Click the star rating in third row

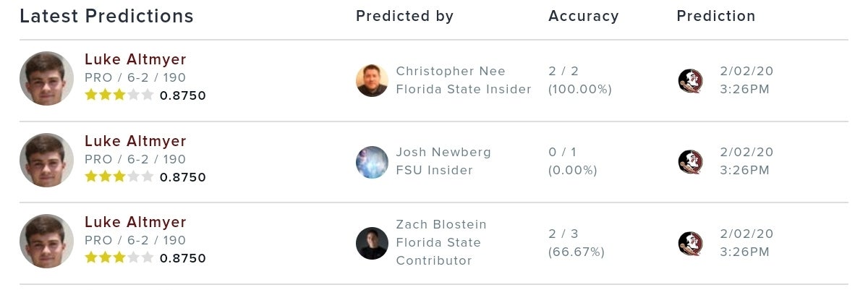click(119, 257)
